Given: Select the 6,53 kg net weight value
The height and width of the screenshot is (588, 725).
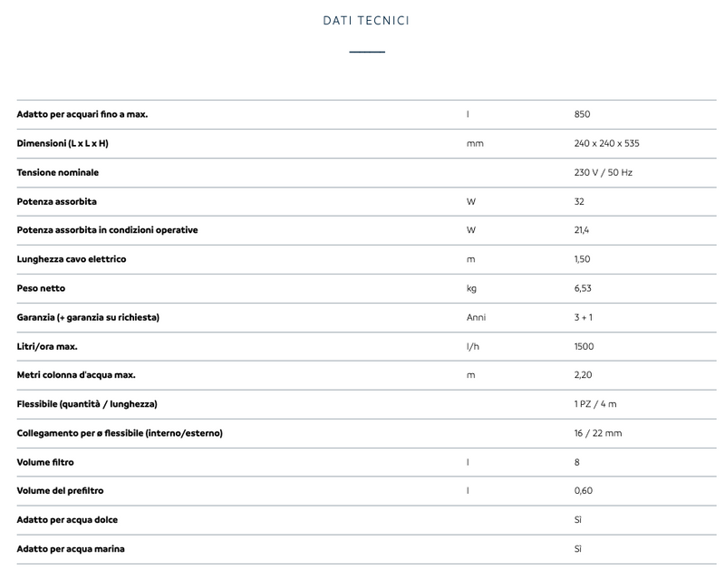Looking at the screenshot, I should pos(583,288).
